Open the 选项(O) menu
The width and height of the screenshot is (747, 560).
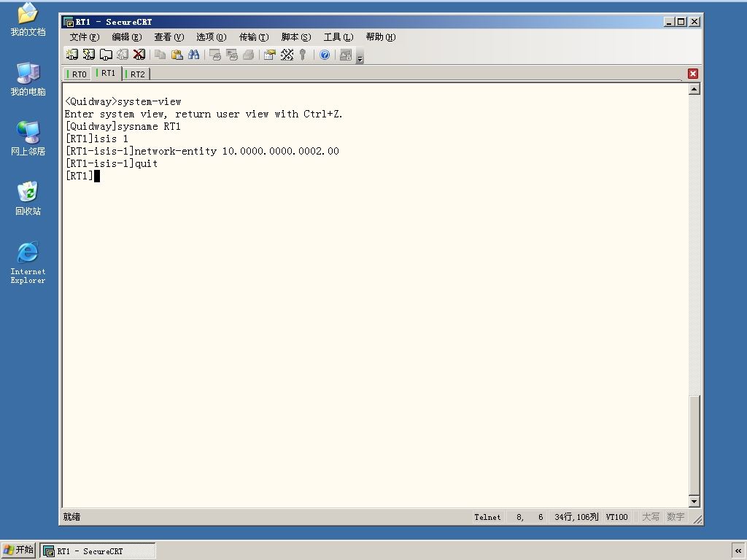[212, 37]
